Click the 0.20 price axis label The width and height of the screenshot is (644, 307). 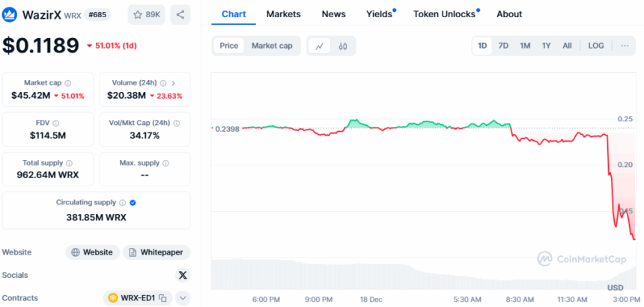(625, 165)
